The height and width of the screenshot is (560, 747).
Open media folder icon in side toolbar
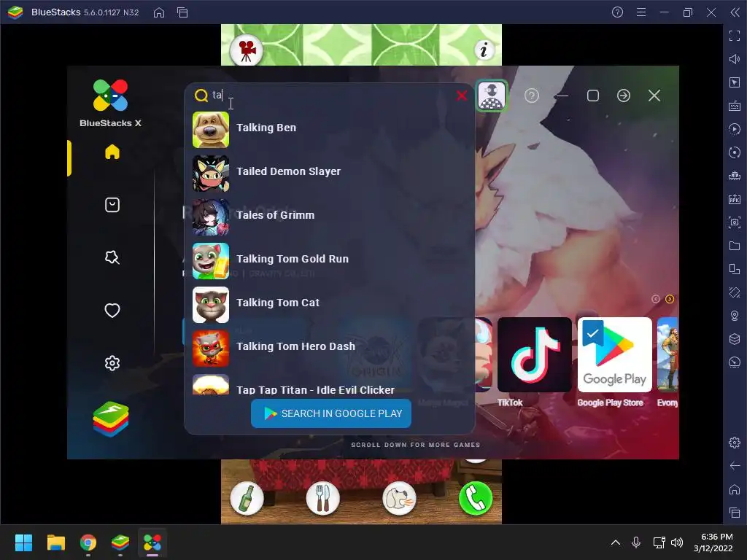point(735,246)
